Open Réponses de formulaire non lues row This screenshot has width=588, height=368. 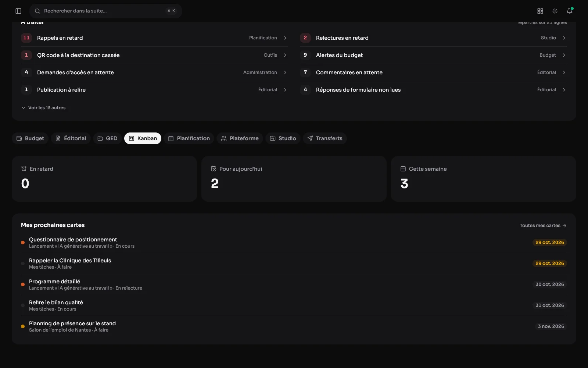(x=433, y=90)
